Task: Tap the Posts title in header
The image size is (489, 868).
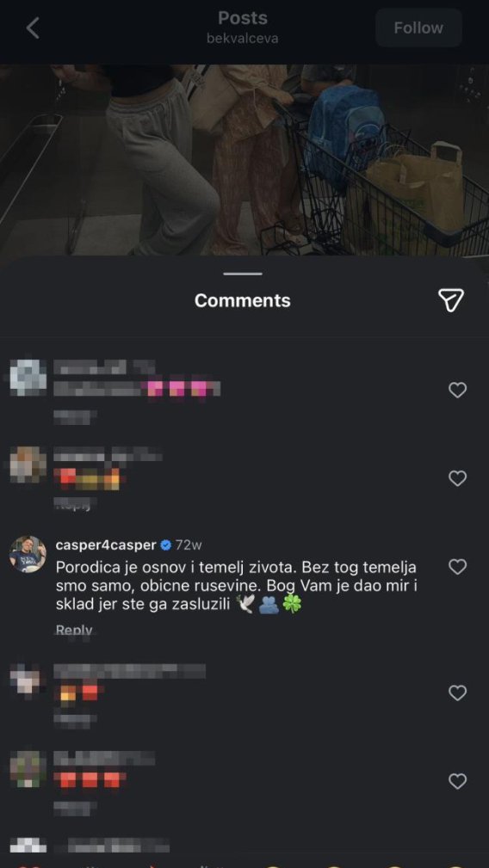Action: [243, 18]
